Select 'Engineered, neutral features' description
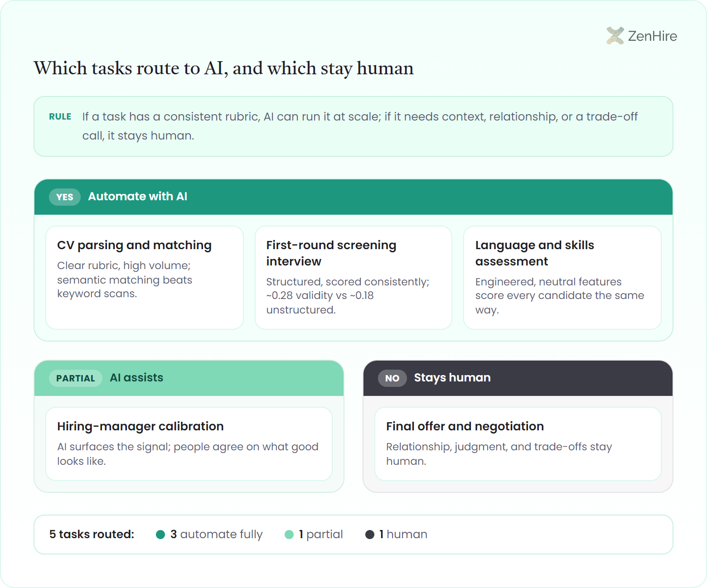Image resolution: width=707 pixels, height=588 pixels. 560,296
